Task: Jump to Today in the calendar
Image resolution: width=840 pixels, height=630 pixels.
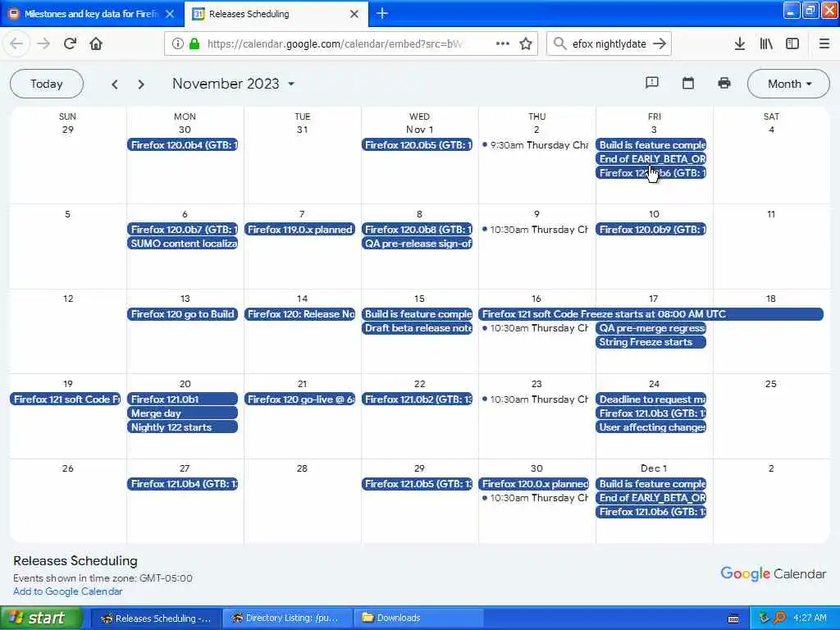Action: click(x=47, y=84)
